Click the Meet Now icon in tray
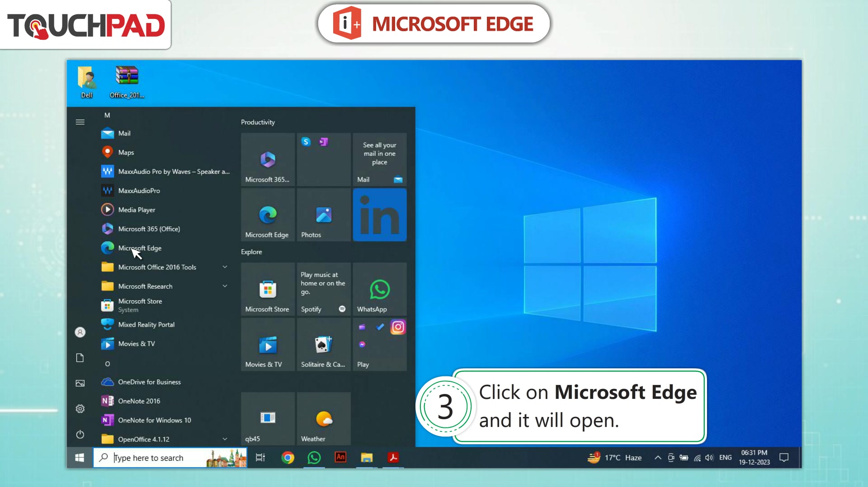This screenshot has height=487, width=868. point(671,458)
